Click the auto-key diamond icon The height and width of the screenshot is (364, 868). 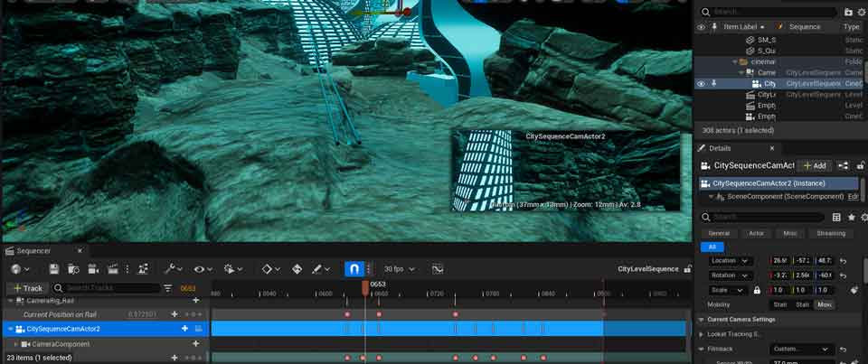(297, 269)
